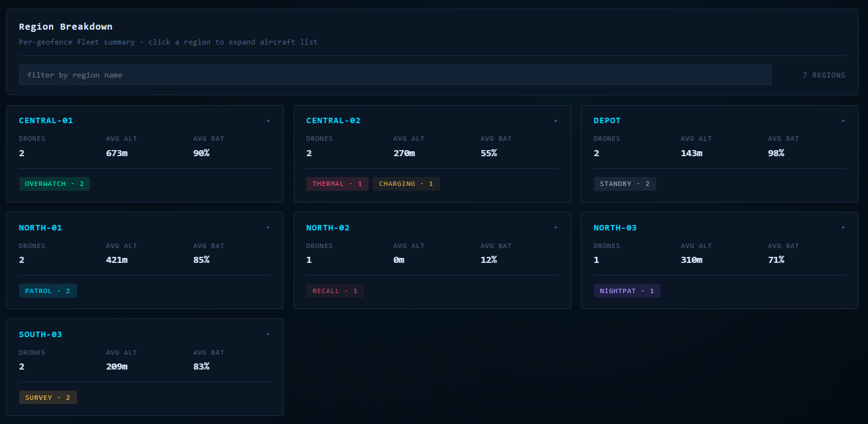Click the filter by region name field
The height and width of the screenshot is (424, 868).
tap(395, 75)
